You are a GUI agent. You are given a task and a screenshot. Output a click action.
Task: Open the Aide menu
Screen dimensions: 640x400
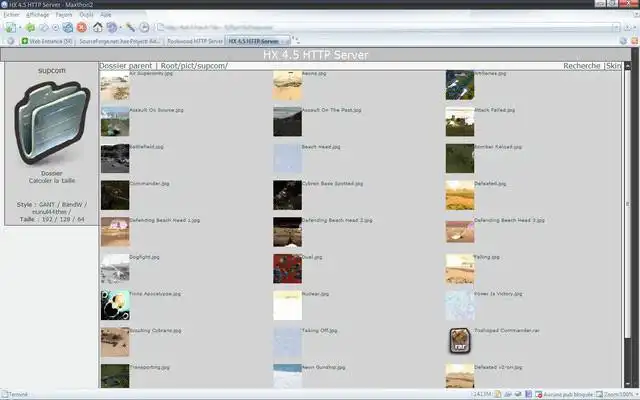[x=106, y=15]
